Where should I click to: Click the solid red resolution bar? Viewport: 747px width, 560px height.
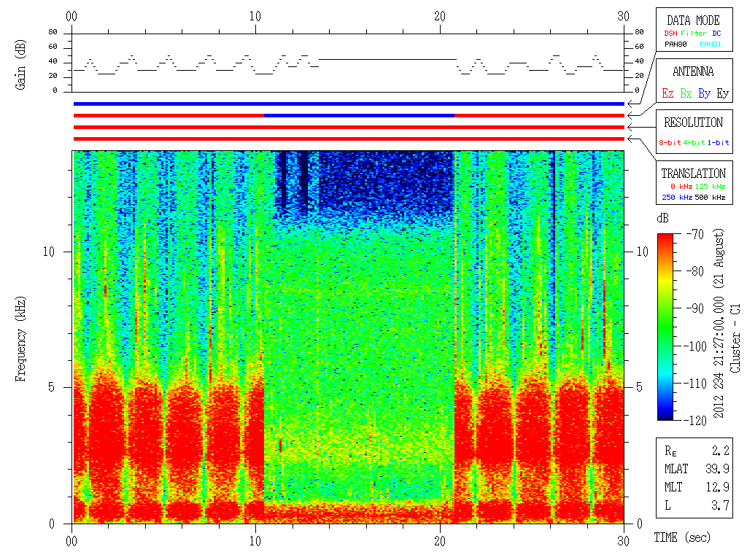pyautogui.click(x=349, y=127)
